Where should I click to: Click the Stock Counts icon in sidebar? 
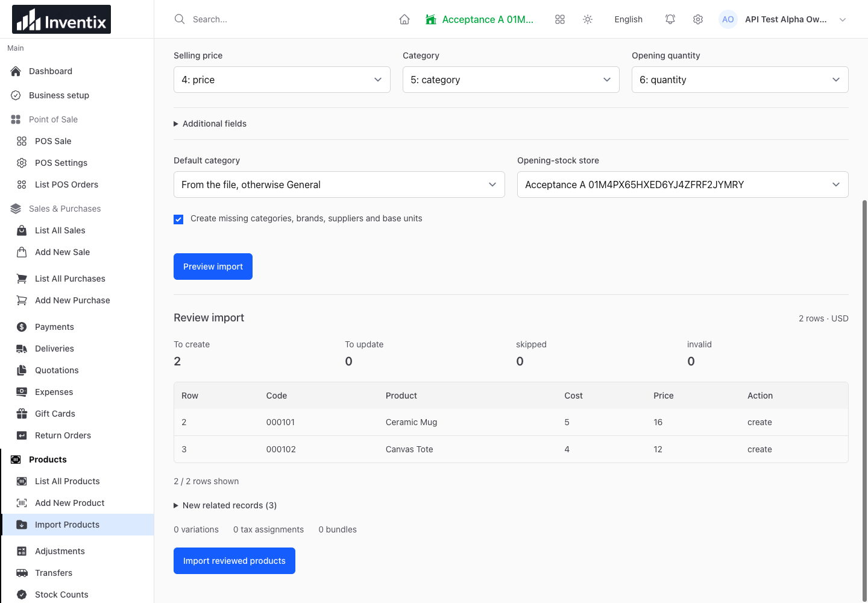coord(22,595)
